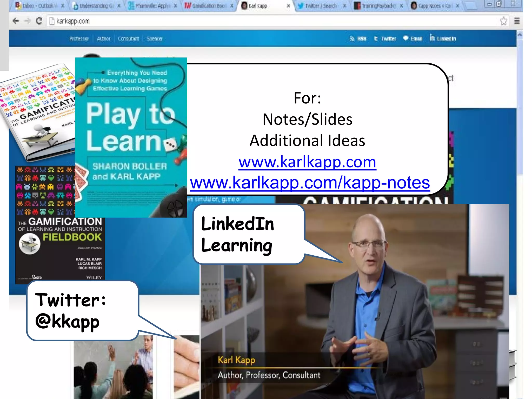Click the Twitter favicon on tab
Screen dimensions: 532x399
[301, 6]
